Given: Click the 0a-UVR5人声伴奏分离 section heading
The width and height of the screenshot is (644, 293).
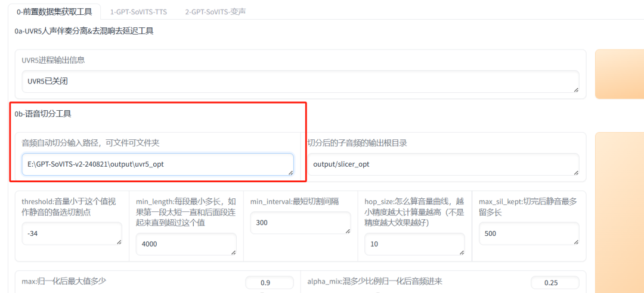Looking at the screenshot, I should [x=84, y=31].
